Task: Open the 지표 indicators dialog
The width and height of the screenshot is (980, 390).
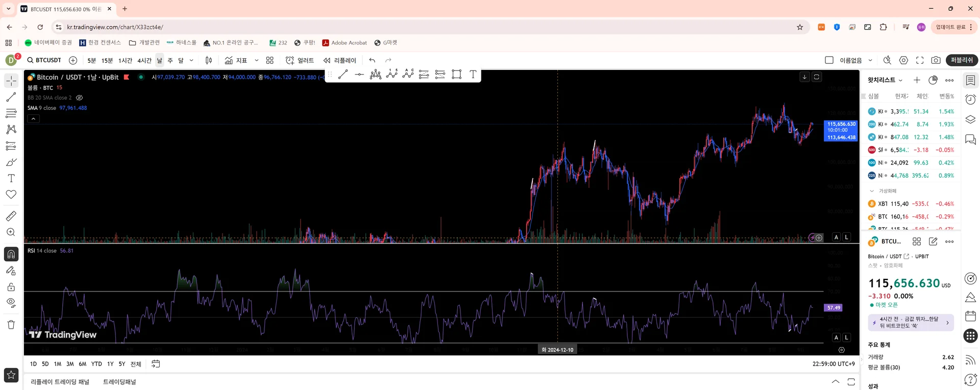Action: 236,60
